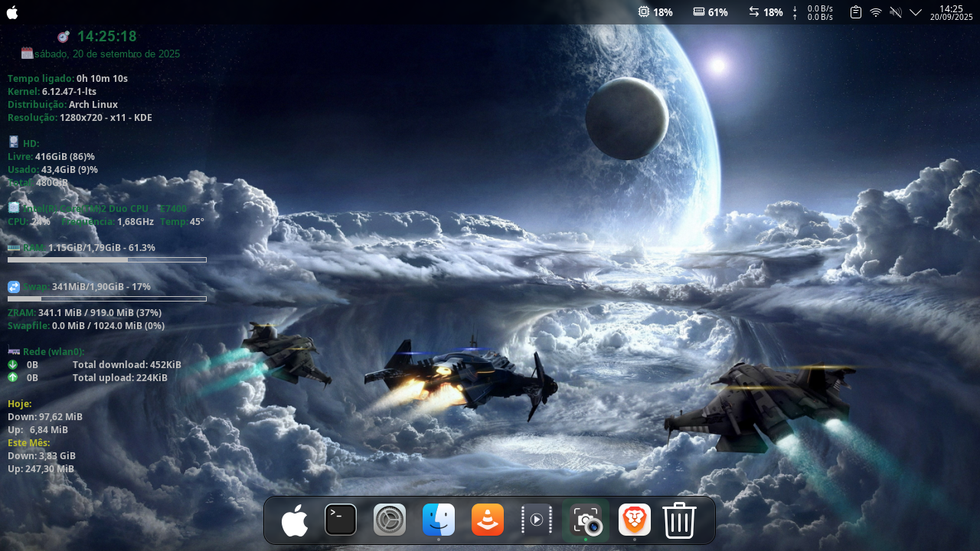Click the 'sábado, 20 de setembro de 2025' date
Screen dimensions: 980x551
[x=107, y=54]
